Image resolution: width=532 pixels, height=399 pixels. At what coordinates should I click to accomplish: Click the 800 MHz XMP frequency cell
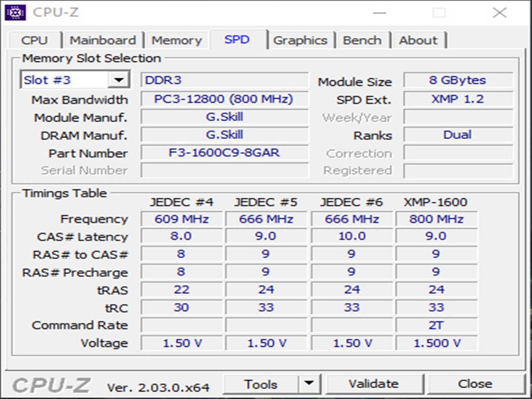[436, 219]
